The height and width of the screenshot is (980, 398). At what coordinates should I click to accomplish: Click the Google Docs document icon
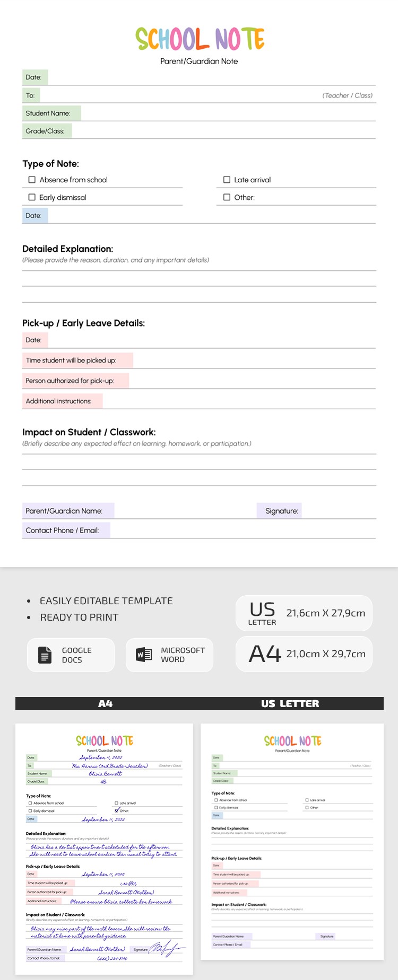[45, 655]
